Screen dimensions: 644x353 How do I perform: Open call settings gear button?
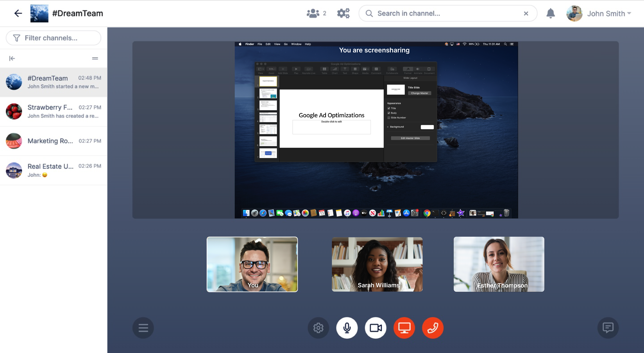click(x=318, y=328)
